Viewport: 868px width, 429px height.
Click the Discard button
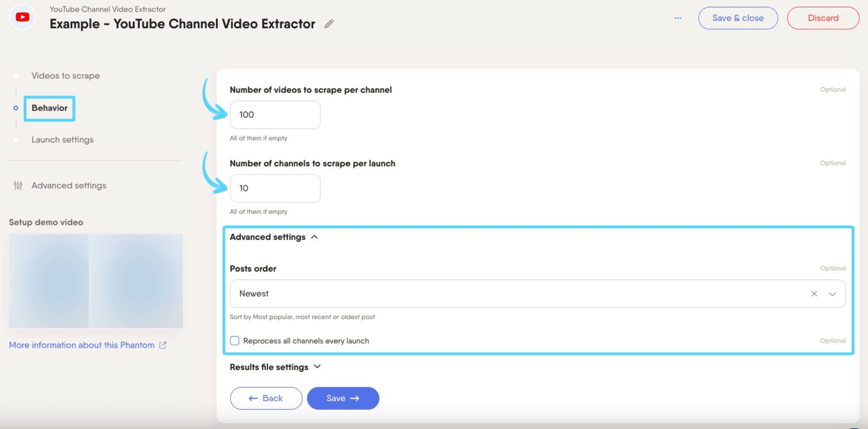pyautogui.click(x=823, y=18)
